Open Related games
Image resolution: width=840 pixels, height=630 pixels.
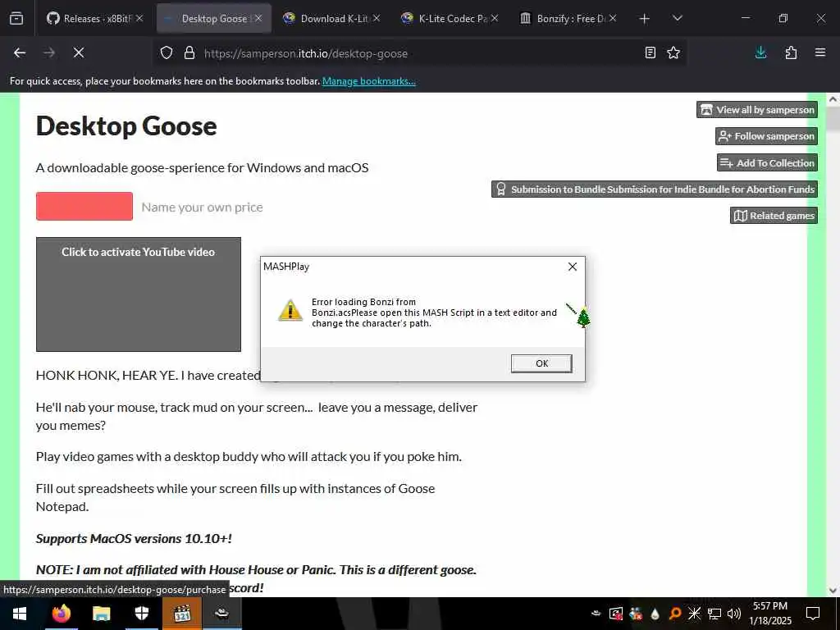774,216
